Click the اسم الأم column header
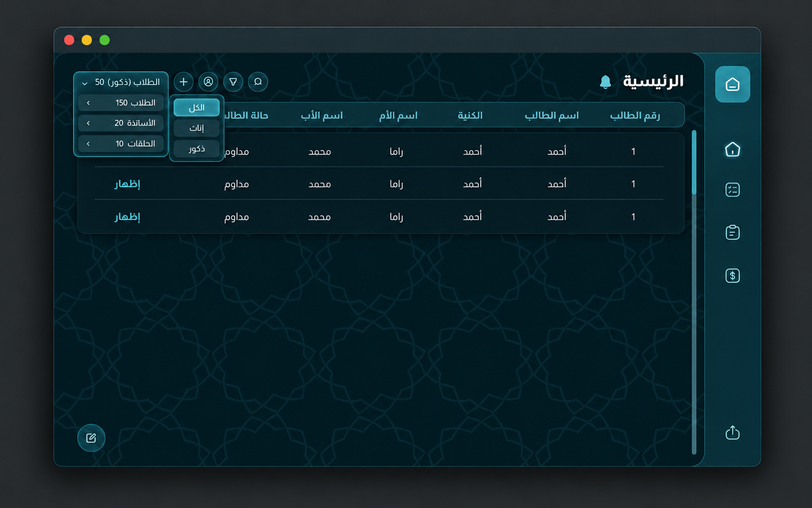 tap(398, 116)
